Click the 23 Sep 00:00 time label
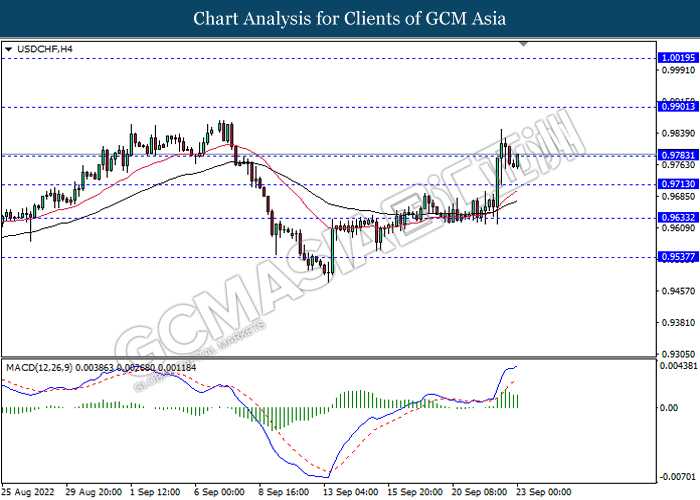Image resolution: width=700 pixels, height=500 pixels. pyautogui.click(x=543, y=492)
